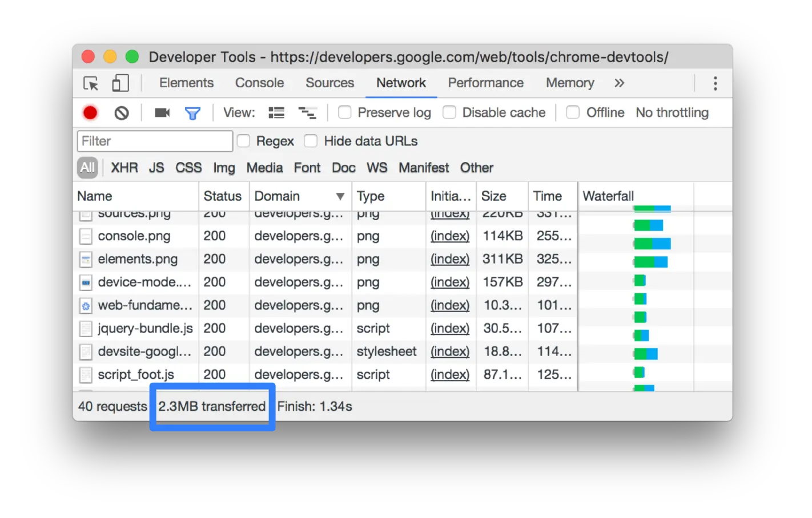Screen dimensions: 812x518
Task: Enable the Preserve log checkbox
Action: pyautogui.click(x=344, y=112)
